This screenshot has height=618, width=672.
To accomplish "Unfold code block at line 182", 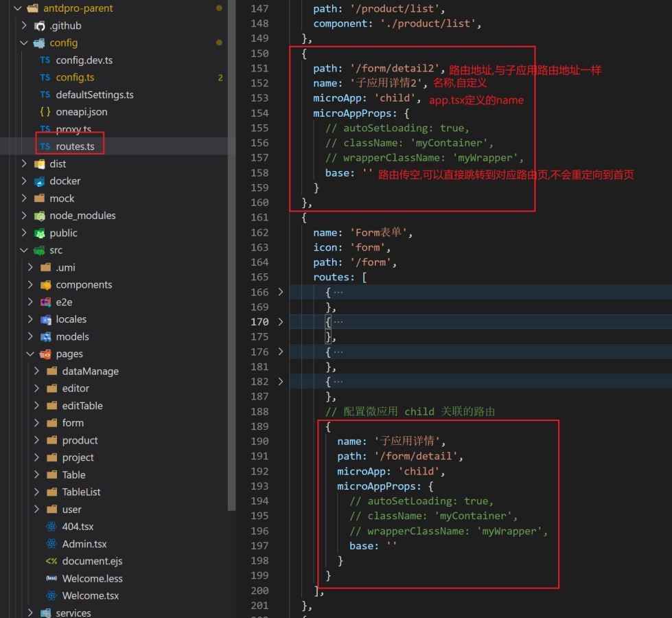I will coord(280,381).
